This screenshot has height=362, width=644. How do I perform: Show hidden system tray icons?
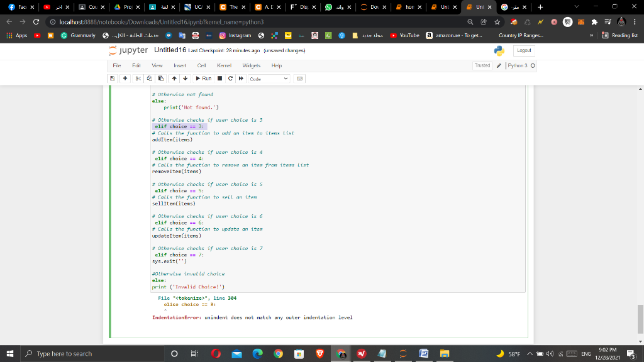tap(530, 353)
